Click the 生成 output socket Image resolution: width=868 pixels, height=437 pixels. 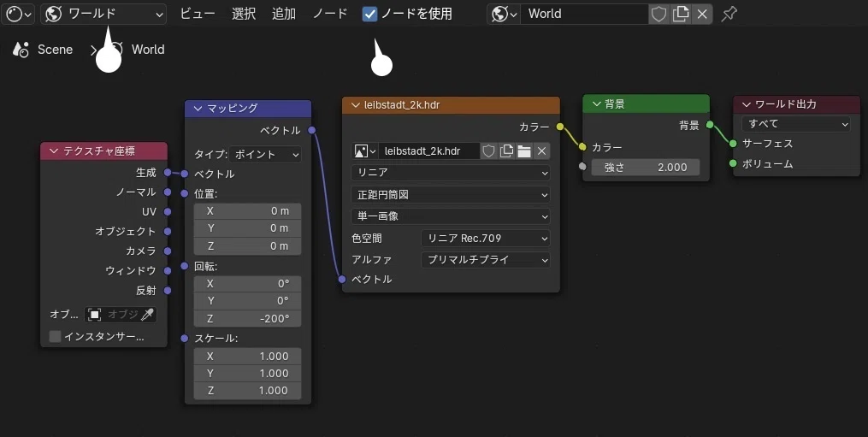[168, 172]
